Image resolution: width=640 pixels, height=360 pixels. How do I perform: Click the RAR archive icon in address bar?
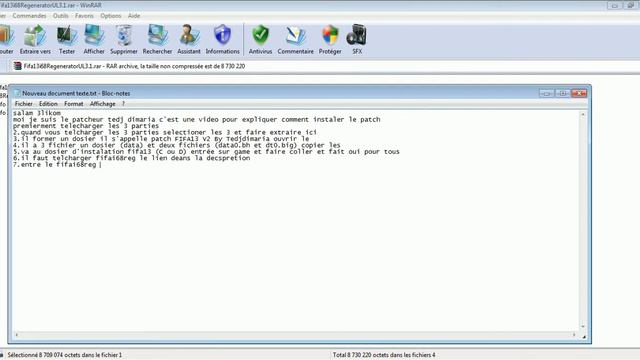17,66
